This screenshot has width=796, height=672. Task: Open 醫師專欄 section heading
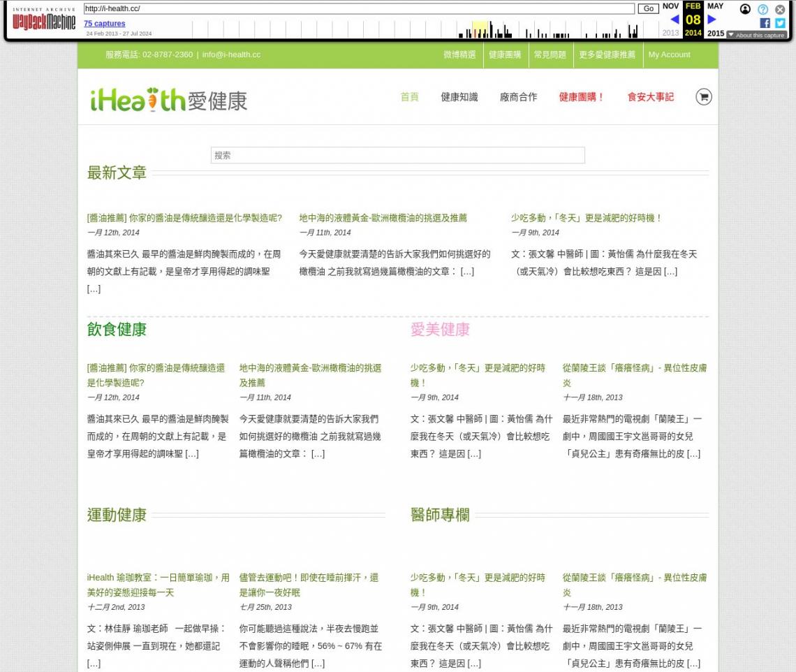click(440, 515)
